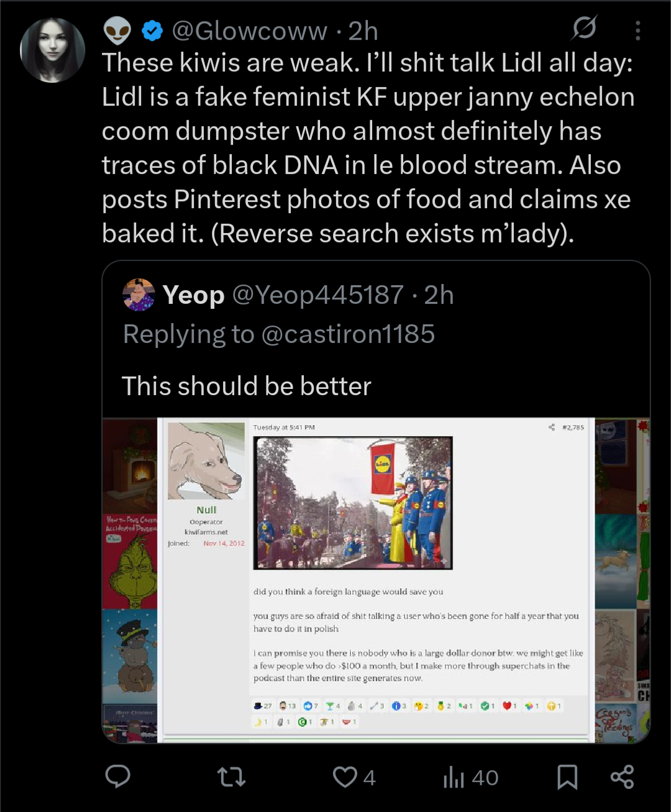The image size is (671, 812).
Task: Tap the @castiron1185 mention
Action: click(x=348, y=334)
